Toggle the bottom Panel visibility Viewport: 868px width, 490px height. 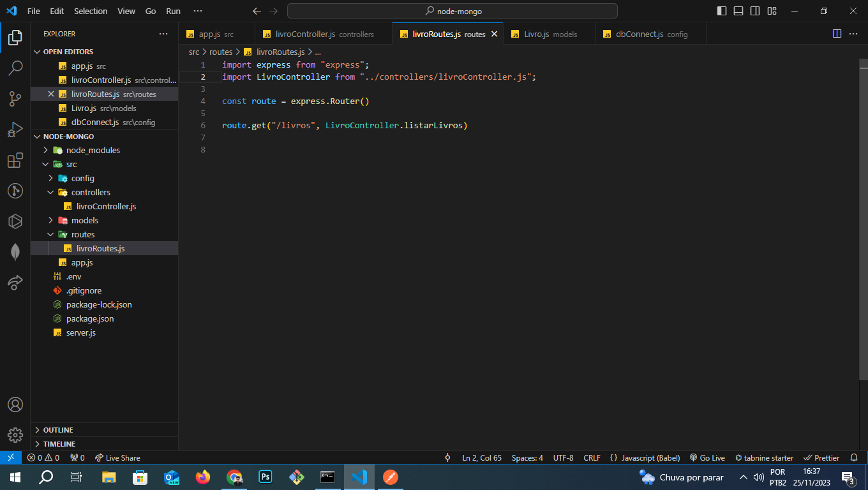[738, 11]
